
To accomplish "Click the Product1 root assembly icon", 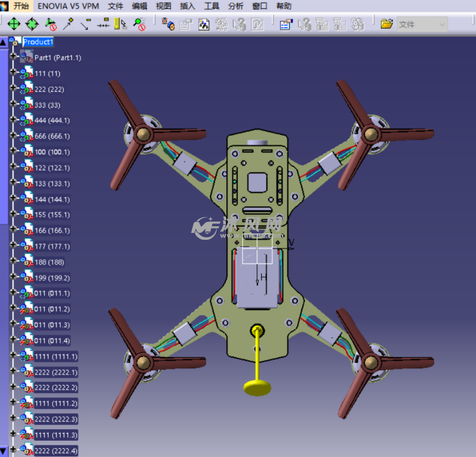I will click(x=15, y=41).
